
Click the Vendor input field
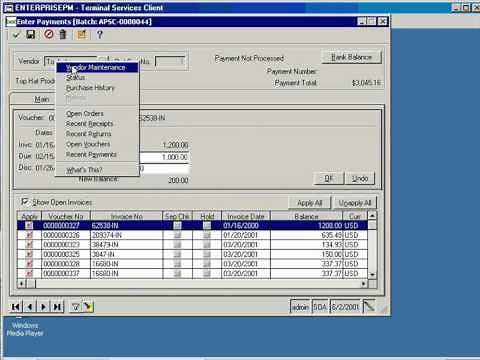point(70,62)
